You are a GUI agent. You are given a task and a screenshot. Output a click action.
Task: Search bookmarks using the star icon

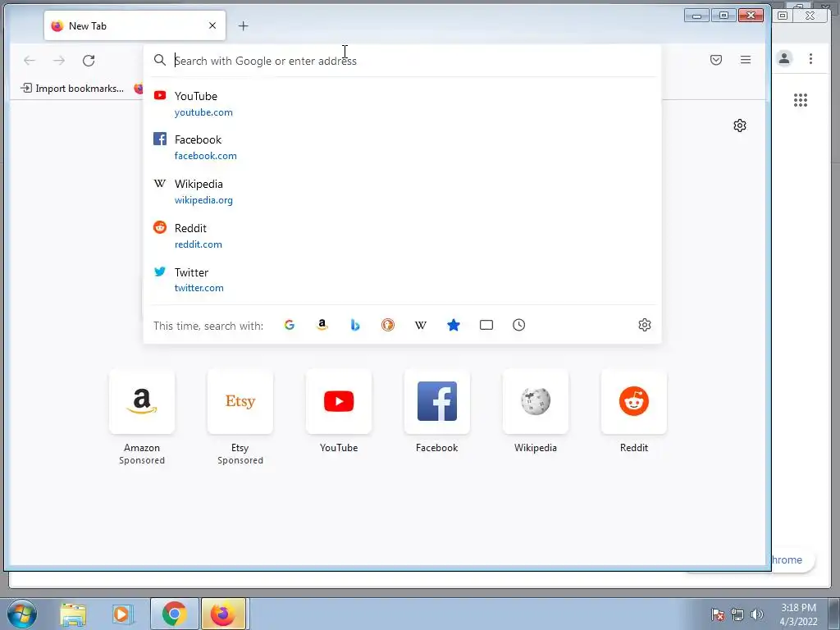(453, 325)
